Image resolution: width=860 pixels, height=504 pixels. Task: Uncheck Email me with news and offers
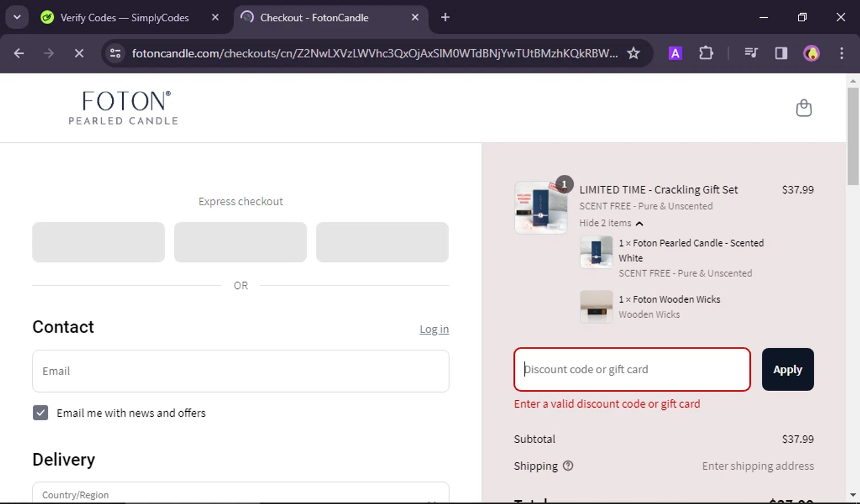coord(41,413)
